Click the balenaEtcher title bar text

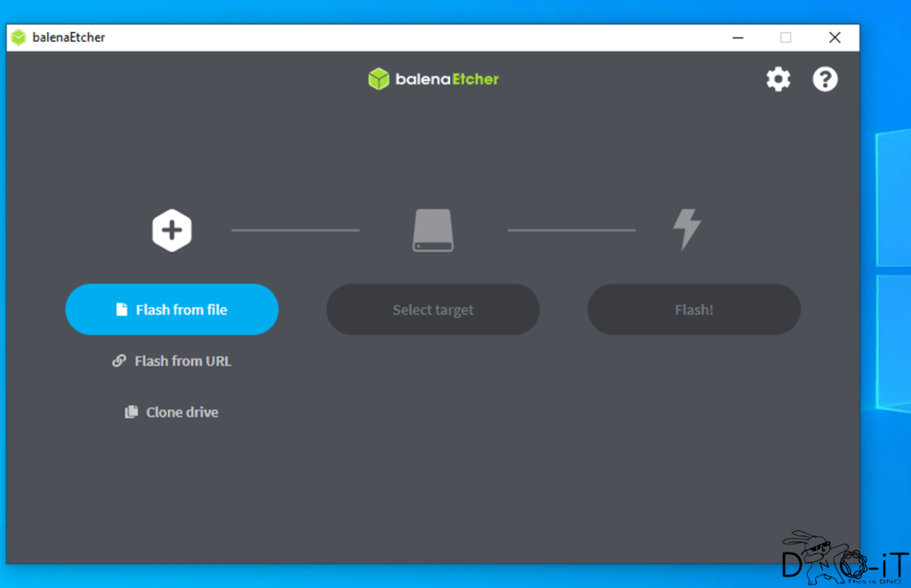[x=69, y=37]
